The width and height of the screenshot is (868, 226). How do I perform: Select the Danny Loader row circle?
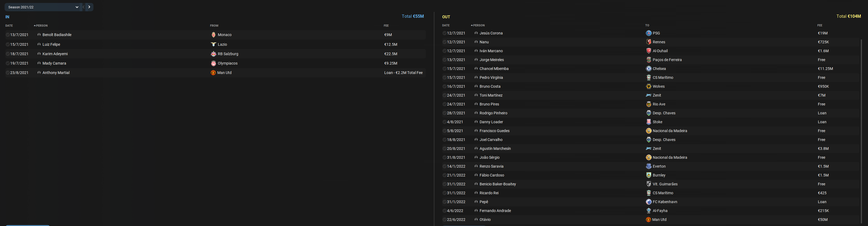coord(444,122)
